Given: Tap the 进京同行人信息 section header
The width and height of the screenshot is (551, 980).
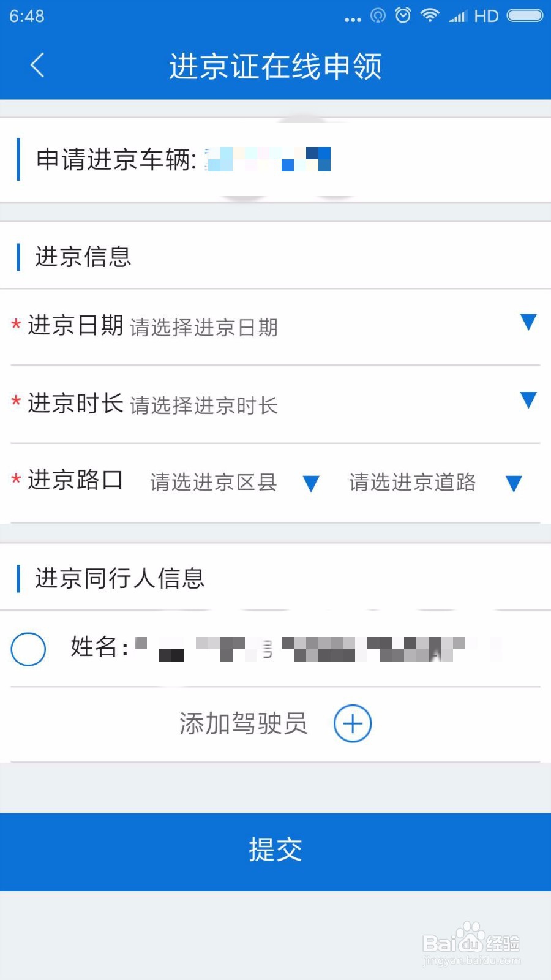Looking at the screenshot, I should tap(120, 578).
